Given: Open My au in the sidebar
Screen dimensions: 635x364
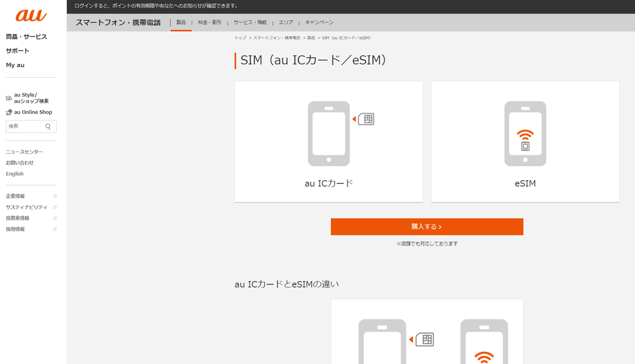Looking at the screenshot, I should click(x=15, y=65).
